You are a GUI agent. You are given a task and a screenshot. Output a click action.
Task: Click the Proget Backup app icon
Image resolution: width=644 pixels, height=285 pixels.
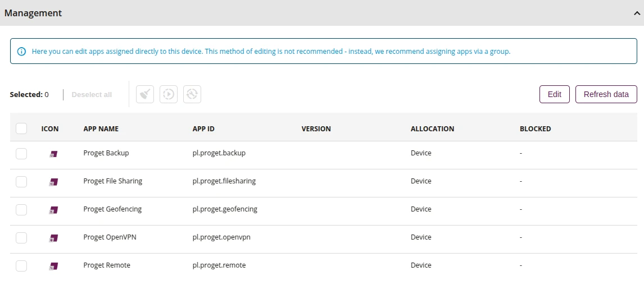[53, 154]
